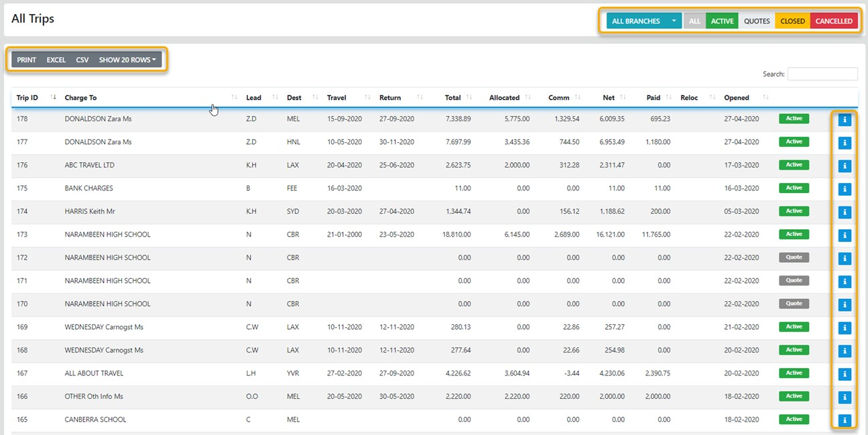Open info icon for trip 176
This screenshot has height=435, width=868.
coord(845,166)
